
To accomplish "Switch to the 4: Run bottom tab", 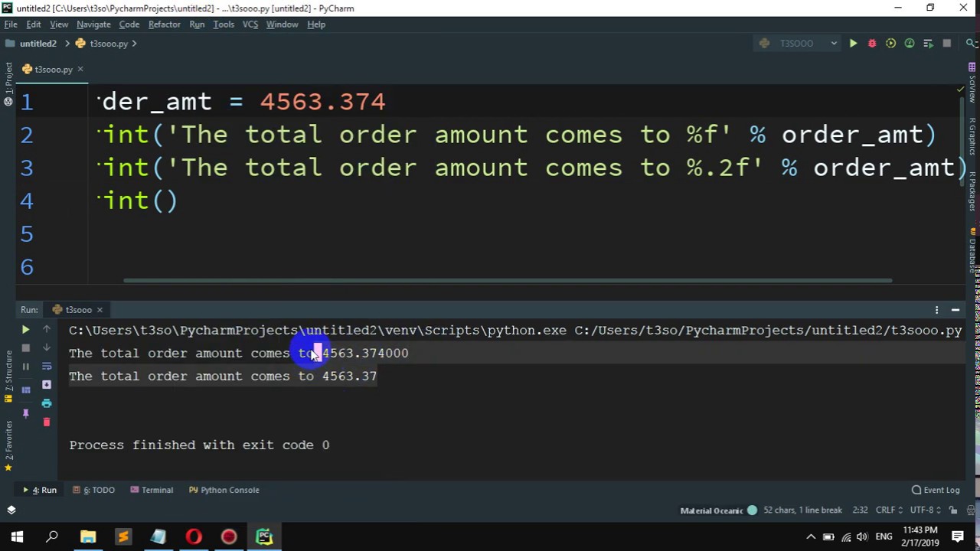I will [40, 490].
